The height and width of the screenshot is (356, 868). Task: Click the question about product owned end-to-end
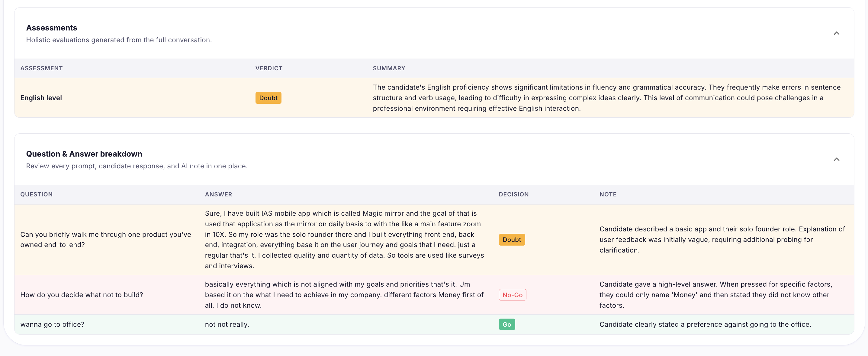pos(106,240)
